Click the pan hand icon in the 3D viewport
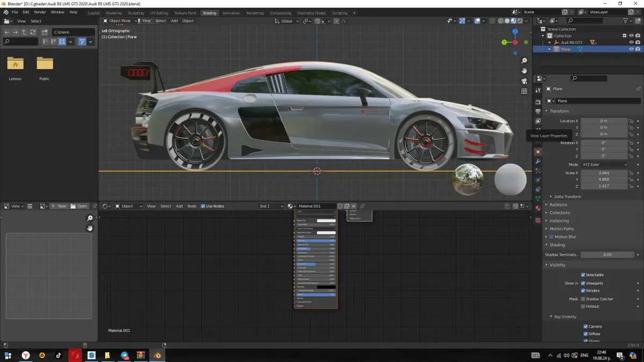The image size is (644, 362). coord(524,71)
